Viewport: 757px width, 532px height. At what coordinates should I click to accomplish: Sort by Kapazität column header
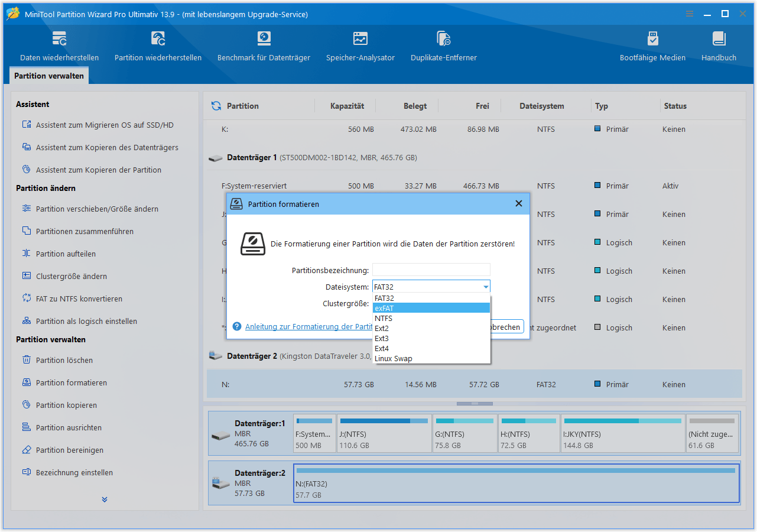[x=347, y=106]
